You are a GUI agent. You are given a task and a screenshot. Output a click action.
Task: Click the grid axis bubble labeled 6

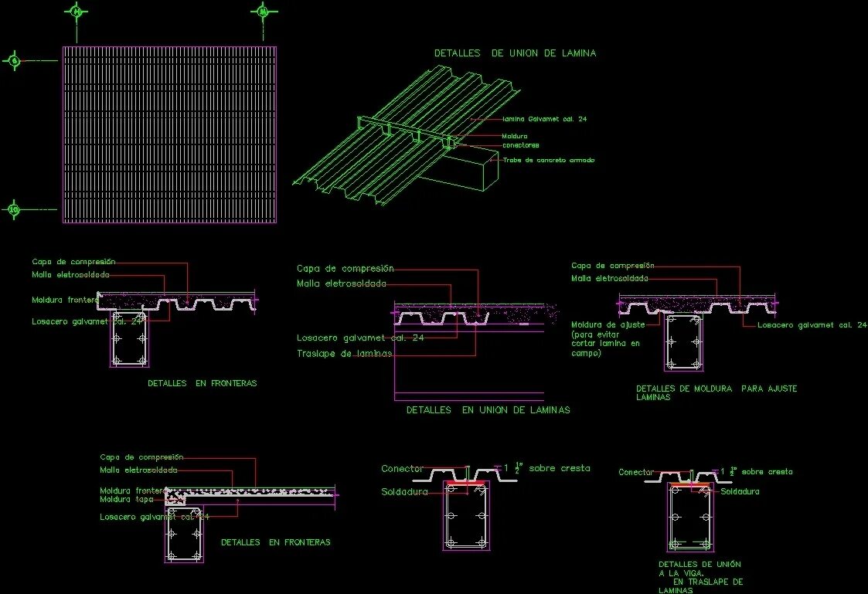click(x=15, y=60)
